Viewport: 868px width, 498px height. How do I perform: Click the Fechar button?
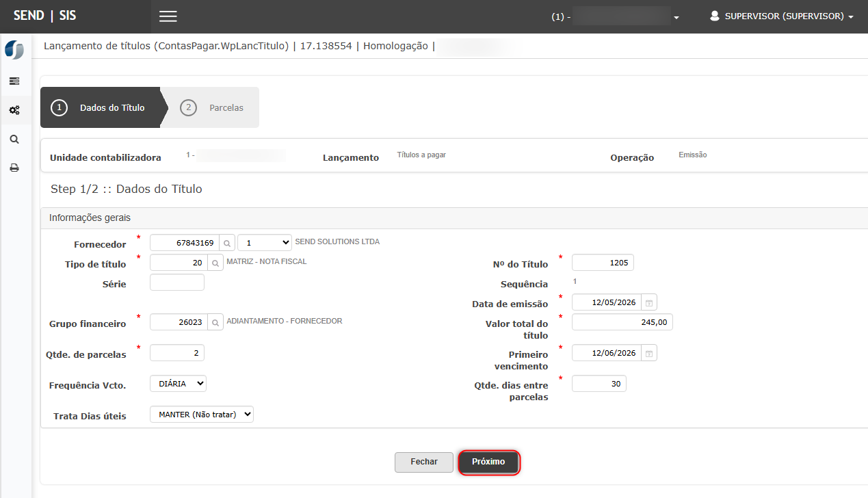tap(424, 462)
